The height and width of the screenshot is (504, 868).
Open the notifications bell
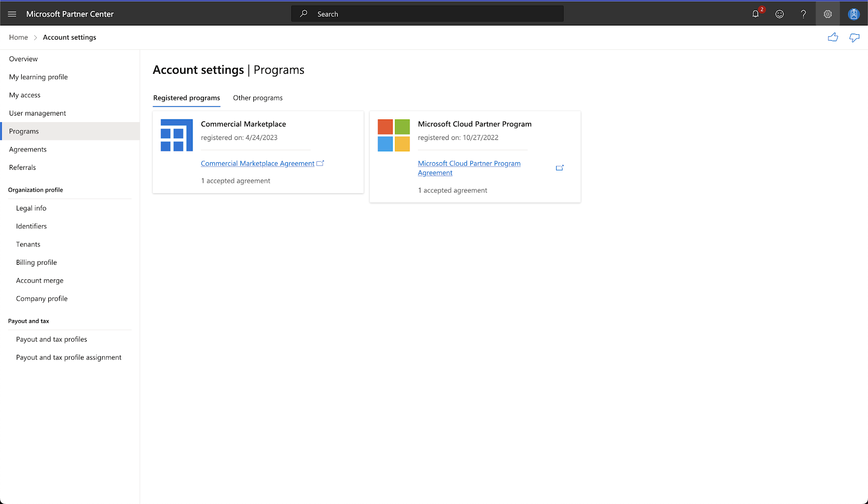click(755, 14)
